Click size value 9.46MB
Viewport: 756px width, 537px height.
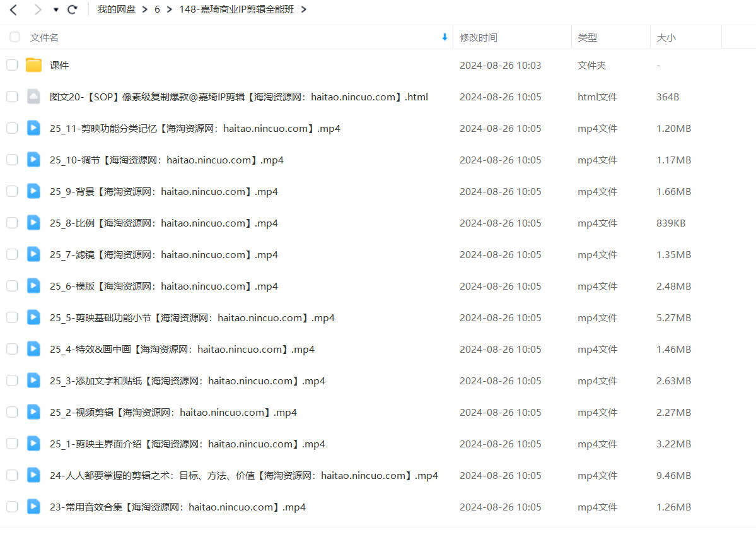673,475
